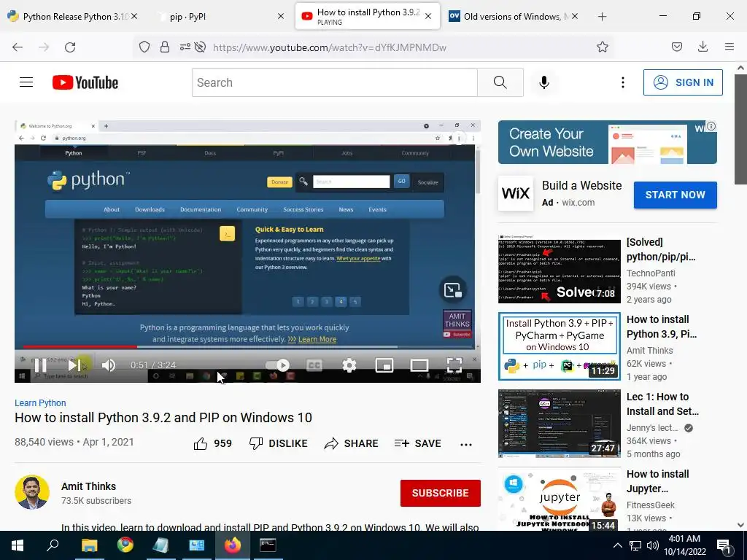This screenshot has height=560, width=747.
Task: Subscribe to Amit Thinks
Action: click(x=440, y=493)
